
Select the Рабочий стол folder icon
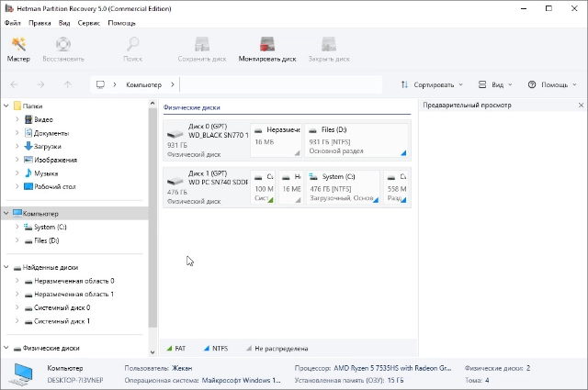click(28, 186)
